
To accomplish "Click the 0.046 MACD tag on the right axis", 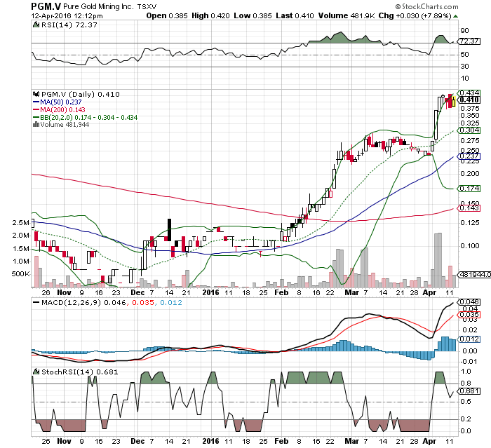I will pyautogui.click(x=469, y=302).
